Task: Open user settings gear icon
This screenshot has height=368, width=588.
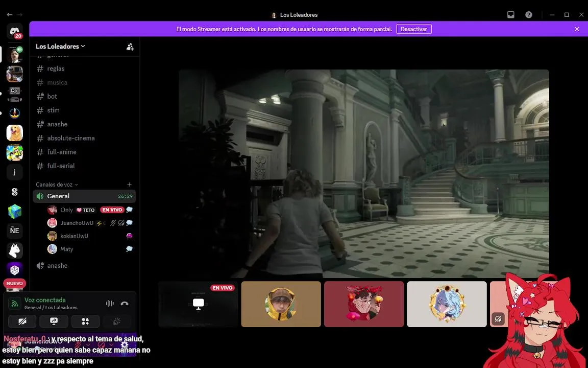Action: tap(125, 344)
